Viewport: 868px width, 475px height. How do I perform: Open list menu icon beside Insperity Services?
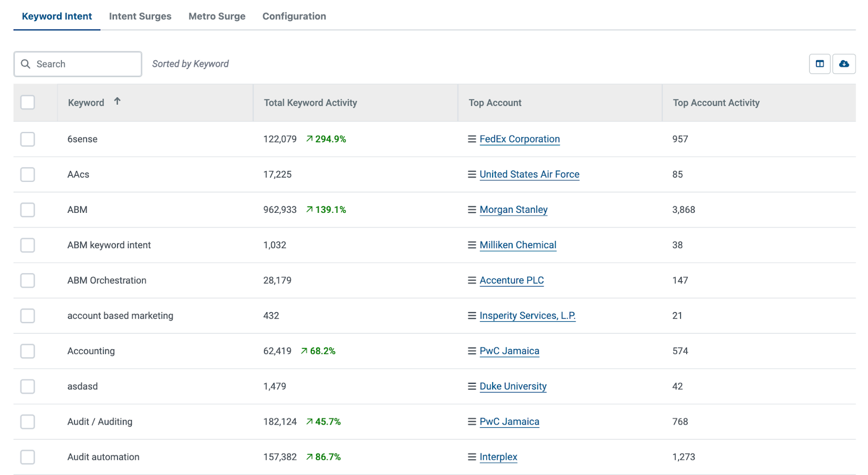[472, 315]
